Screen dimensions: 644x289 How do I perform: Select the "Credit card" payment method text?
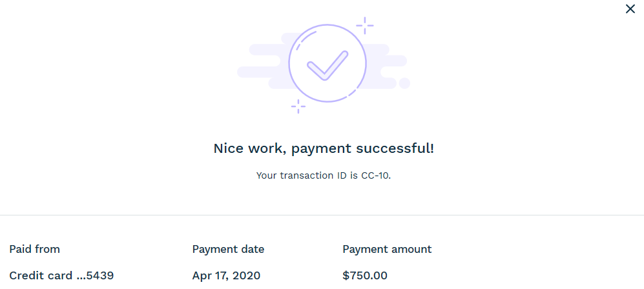(x=40, y=276)
